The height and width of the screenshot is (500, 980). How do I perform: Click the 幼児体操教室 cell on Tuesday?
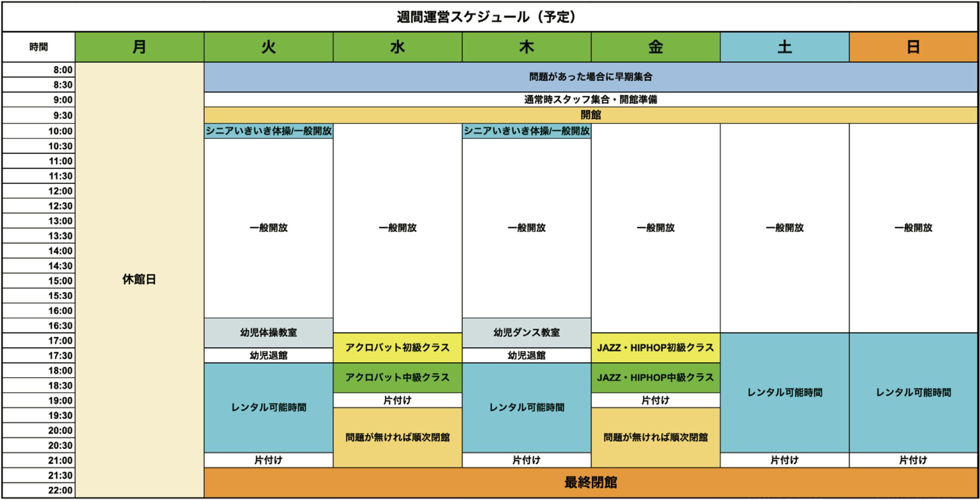tap(269, 332)
